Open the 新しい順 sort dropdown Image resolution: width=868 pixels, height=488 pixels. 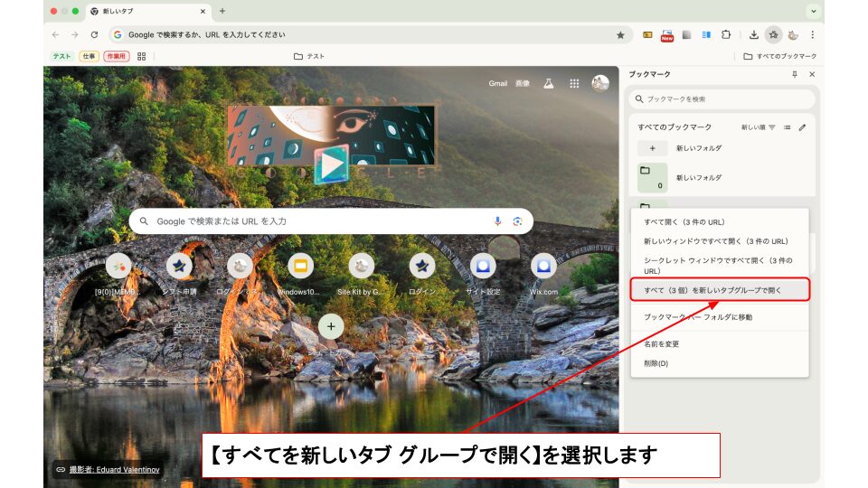[x=758, y=127]
